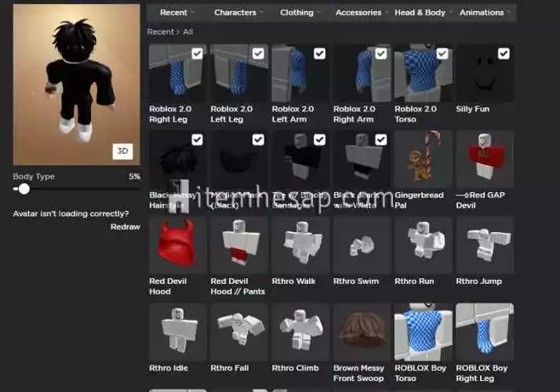Expand the Characters dropdown menu
Image resolution: width=560 pixels, height=392 pixels.
coord(238,13)
